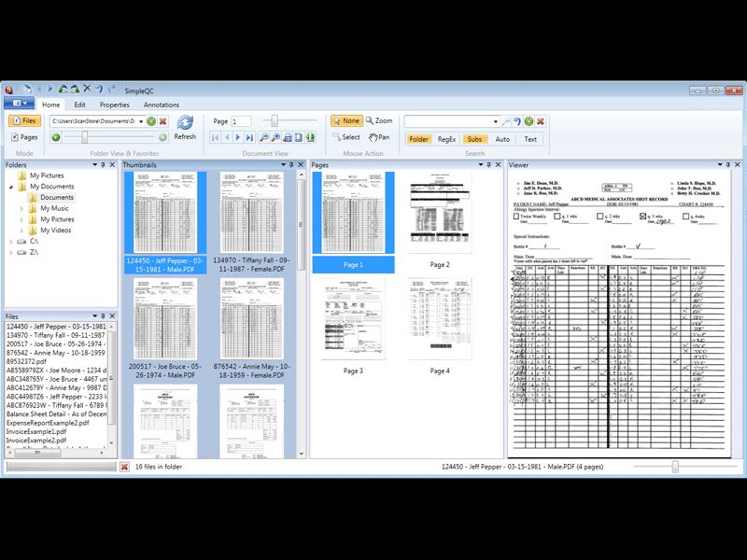The image size is (747, 560).
Task: Go to the first page icon
Action: [x=216, y=137]
